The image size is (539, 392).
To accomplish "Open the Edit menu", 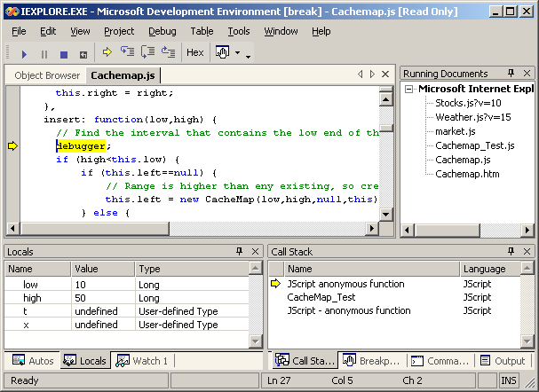I will coord(48,31).
